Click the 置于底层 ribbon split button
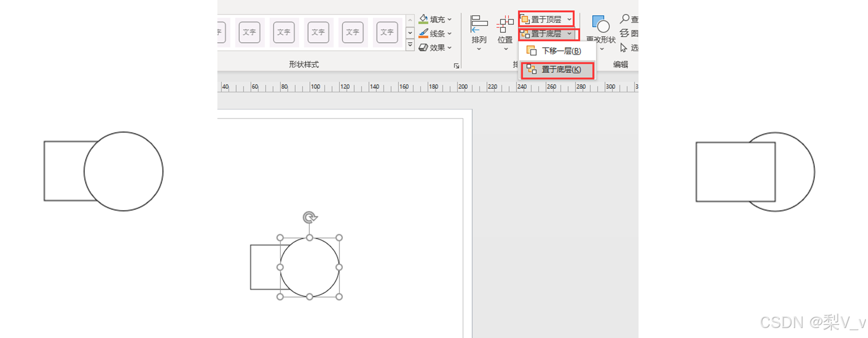Image resolution: width=868 pixels, height=338 pixels. click(541, 34)
